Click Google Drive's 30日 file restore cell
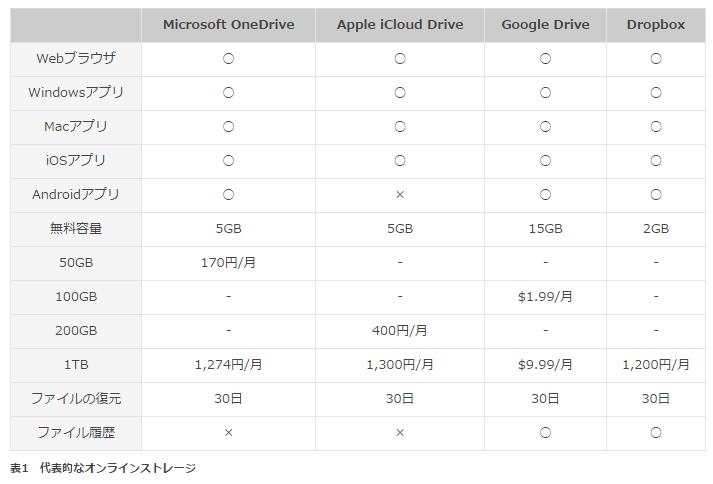The width and height of the screenshot is (713, 484). [545, 399]
